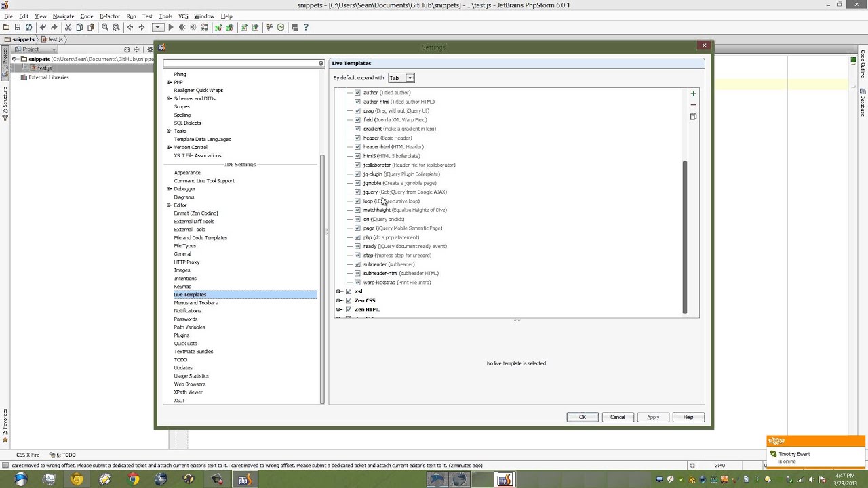Click the Cut scissors icon

point(68,27)
